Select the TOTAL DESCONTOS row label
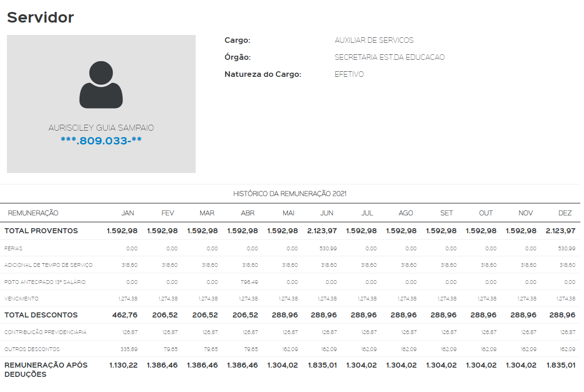 [41, 315]
